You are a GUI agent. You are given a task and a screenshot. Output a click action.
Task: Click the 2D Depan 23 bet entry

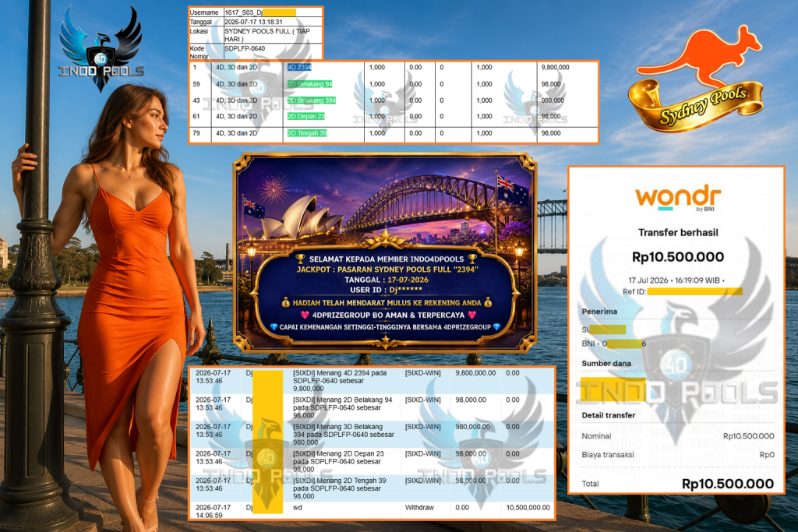pos(305,116)
